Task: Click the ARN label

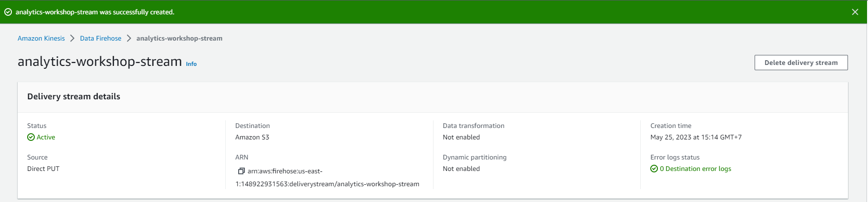Action: point(242,157)
